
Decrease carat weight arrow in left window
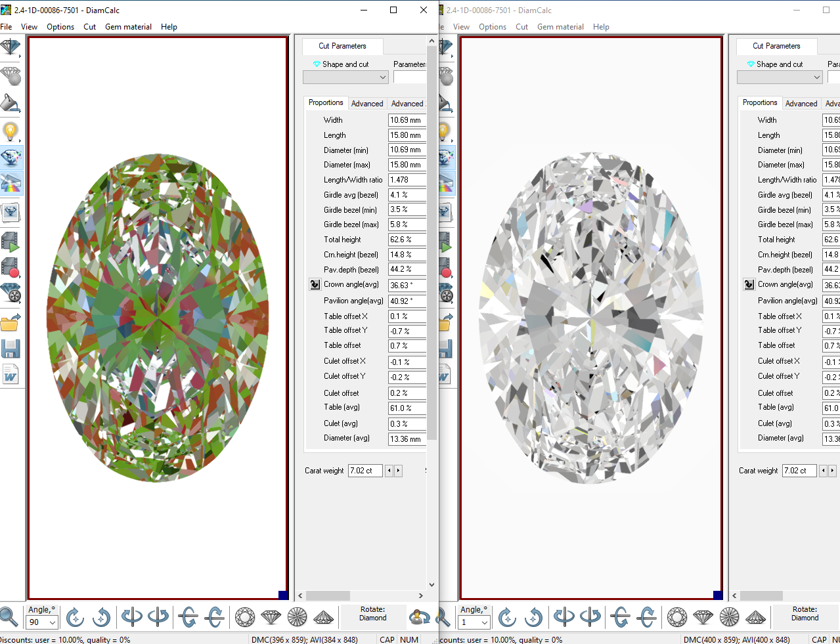coord(389,471)
